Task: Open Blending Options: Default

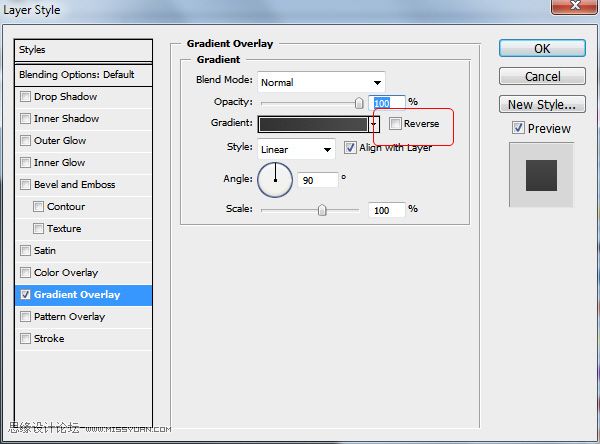Action: pyautogui.click(x=83, y=74)
